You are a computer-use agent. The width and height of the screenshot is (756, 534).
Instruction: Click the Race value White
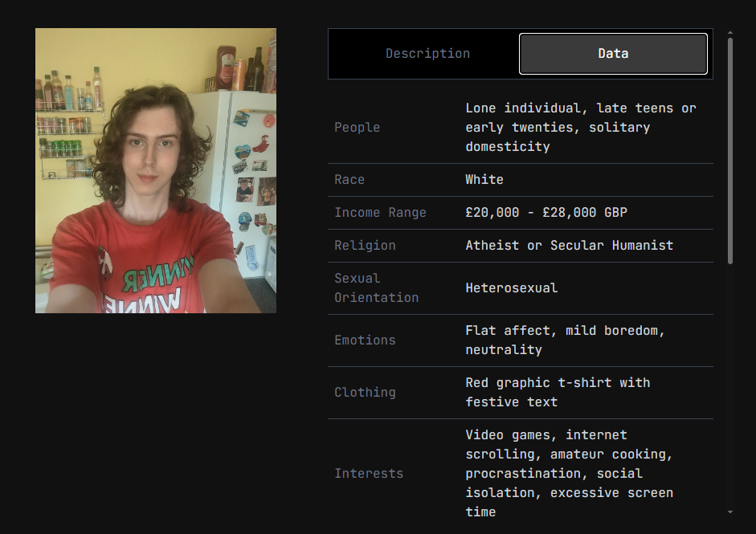pos(484,179)
